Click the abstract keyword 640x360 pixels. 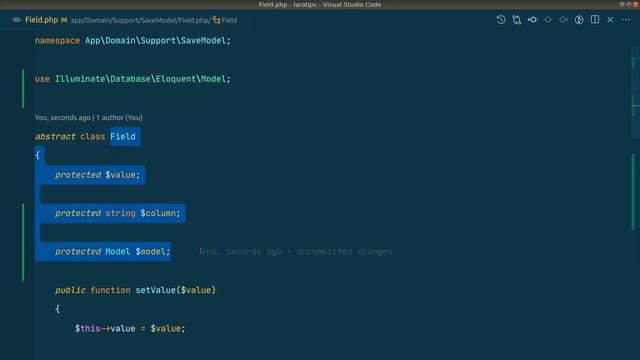tap(55, 136)
